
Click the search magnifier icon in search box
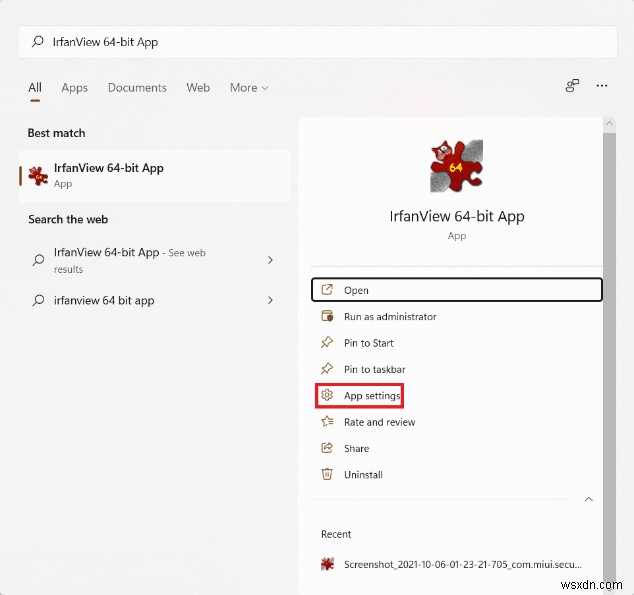38,41
